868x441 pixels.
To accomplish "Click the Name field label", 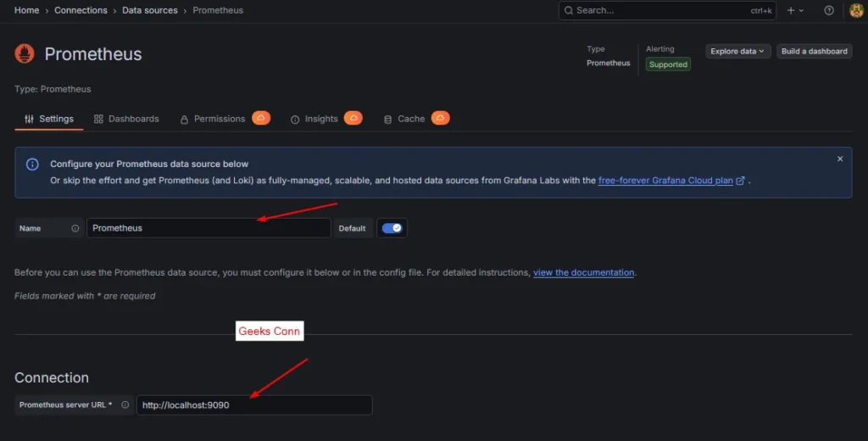I will coord(30,228).
